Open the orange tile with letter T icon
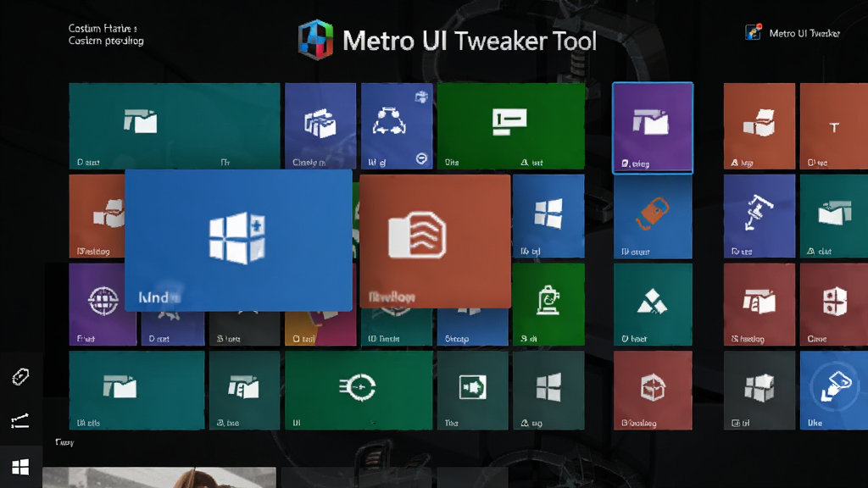 [x=834, y=125]
